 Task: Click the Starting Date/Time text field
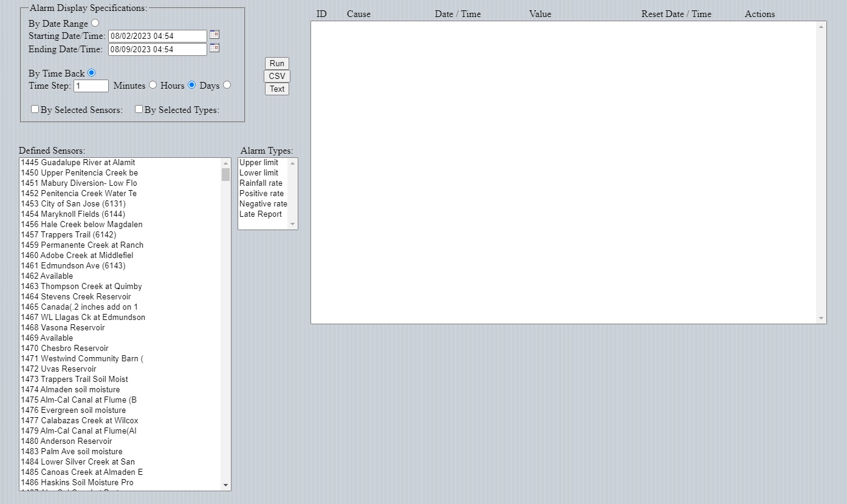coord(157,36)
